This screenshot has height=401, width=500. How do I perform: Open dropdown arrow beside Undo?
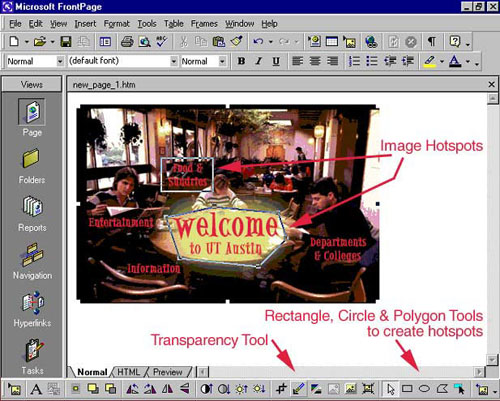(271, 42)
